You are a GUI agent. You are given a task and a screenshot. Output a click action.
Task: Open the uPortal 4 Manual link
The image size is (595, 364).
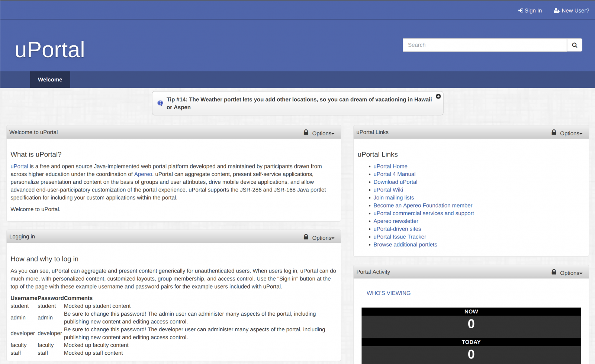click(x=395, y=174)
